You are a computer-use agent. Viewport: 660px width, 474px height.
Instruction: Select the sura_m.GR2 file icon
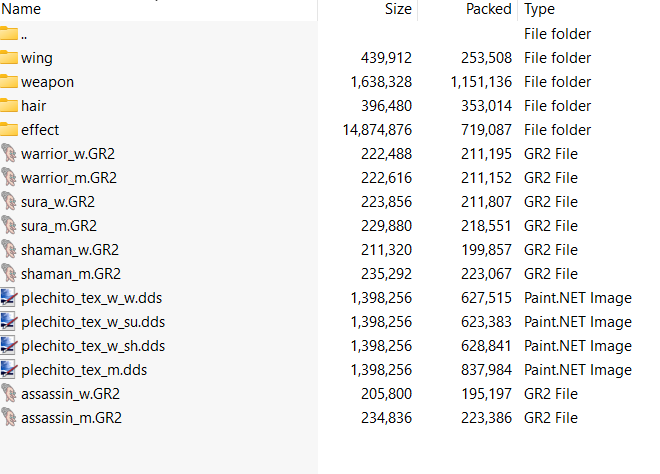click(9, 226)
